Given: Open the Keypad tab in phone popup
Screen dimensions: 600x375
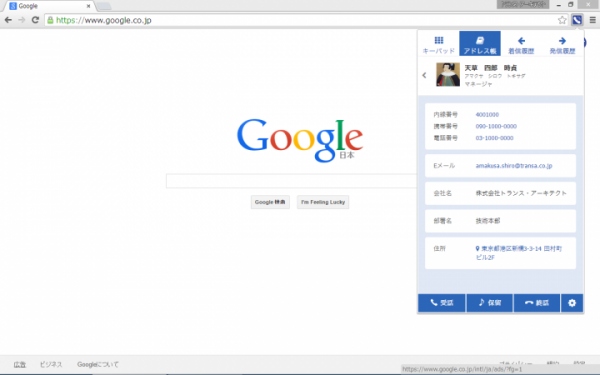Looking at the screenshot, I should pos(439,44).
